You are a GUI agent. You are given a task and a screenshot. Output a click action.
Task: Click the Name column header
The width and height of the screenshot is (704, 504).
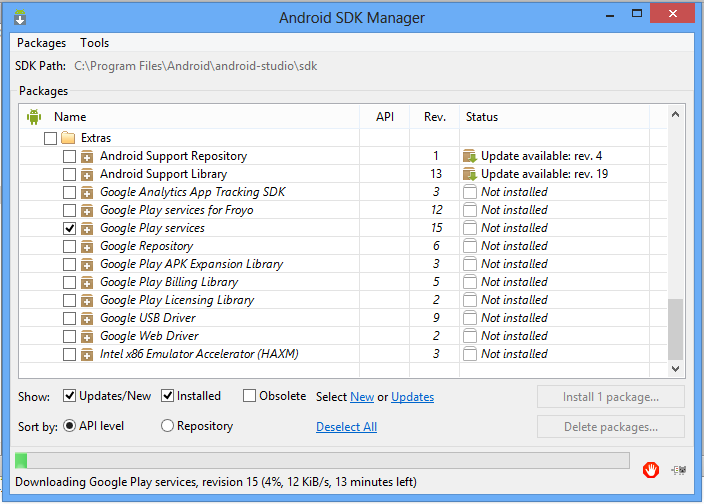click(x=70, y=117)
